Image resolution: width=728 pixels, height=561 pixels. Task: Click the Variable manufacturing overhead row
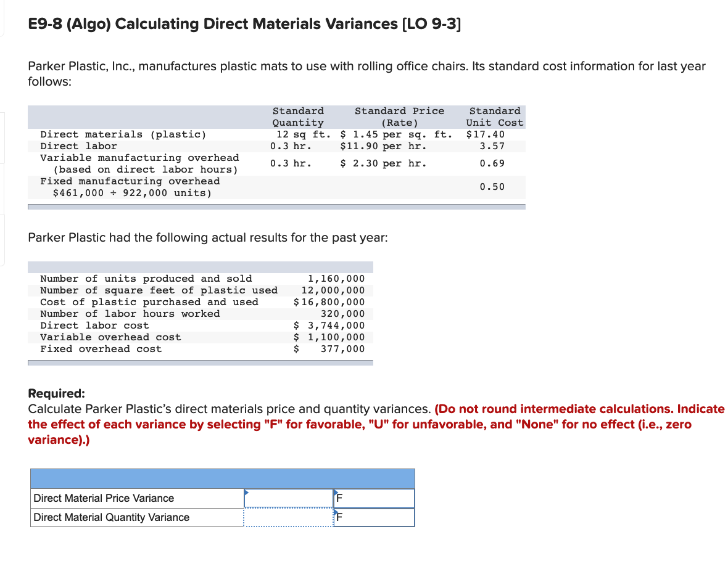[185, 163]
